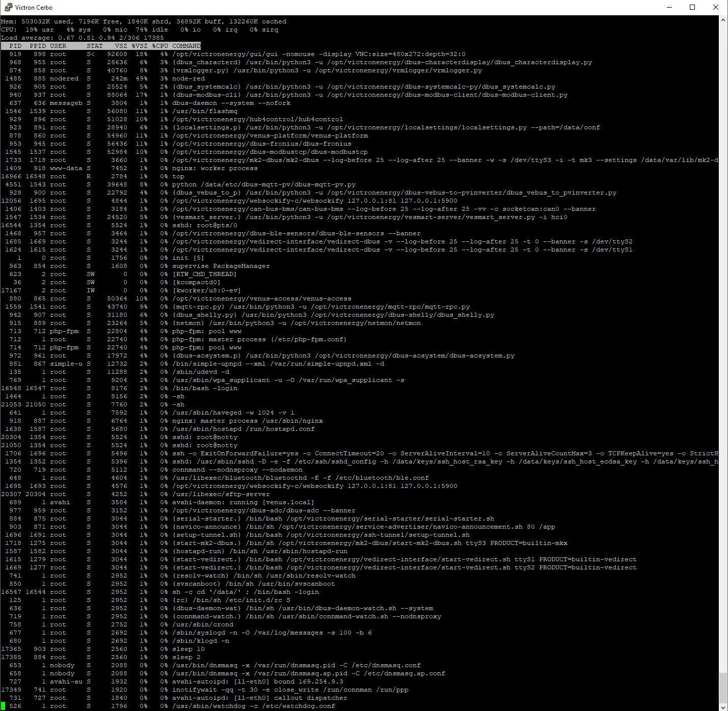Click the navico-announcement.sh process row
Screen dimensions: 728x711
pyautogui.click(x=278, y=527)
